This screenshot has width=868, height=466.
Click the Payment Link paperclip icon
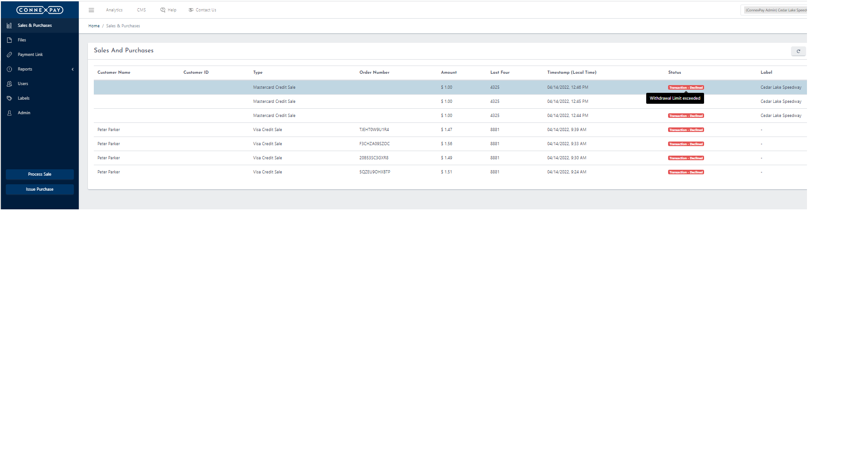(9, 55)
